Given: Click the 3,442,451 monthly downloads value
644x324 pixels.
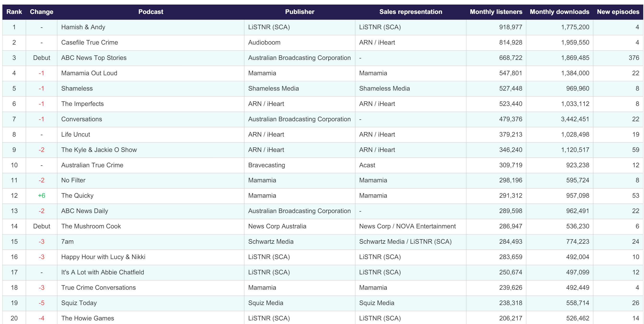Looking at the screenshot, I should tap(575, 119).
